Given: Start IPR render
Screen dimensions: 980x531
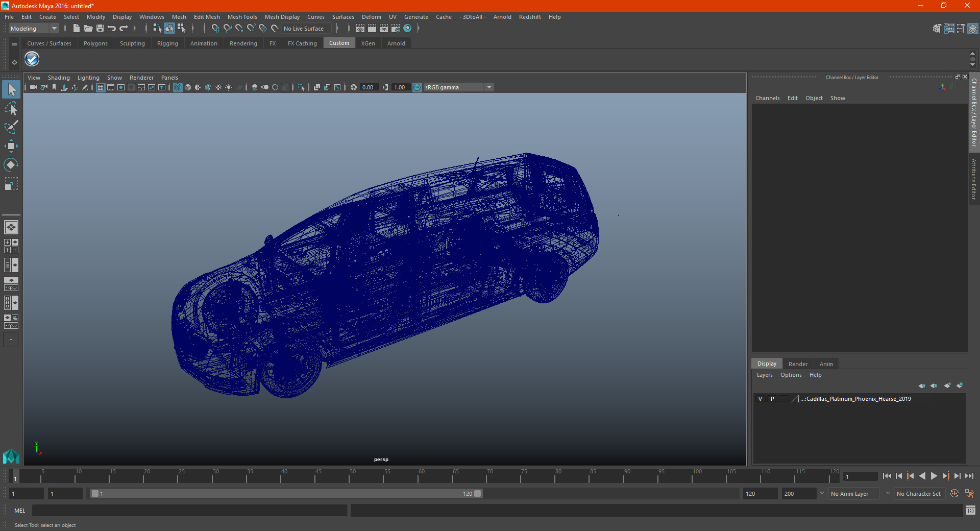Looking at the screenshot, I should pos(384,29).
